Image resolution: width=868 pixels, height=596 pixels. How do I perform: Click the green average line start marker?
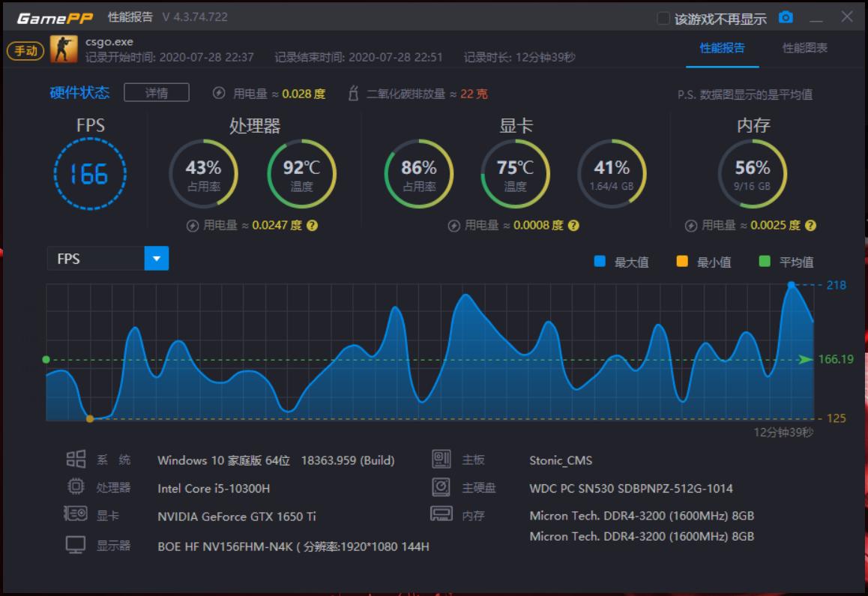coord(46,360)
